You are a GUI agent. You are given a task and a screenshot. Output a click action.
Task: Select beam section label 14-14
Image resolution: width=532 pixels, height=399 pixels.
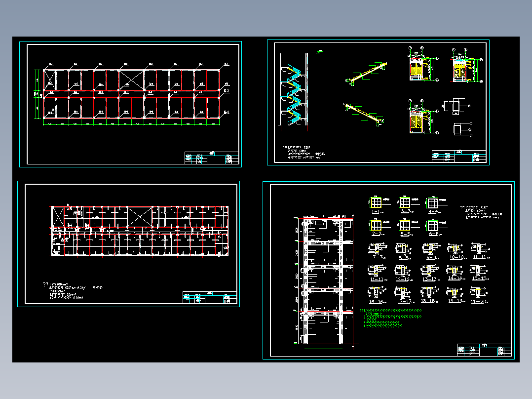456,278
